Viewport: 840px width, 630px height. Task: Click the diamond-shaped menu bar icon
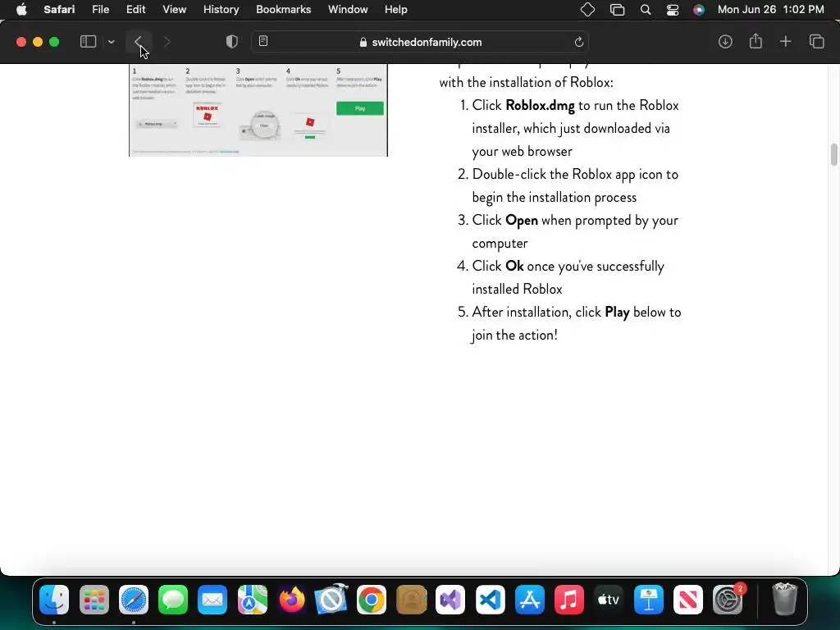coord(587,10)
